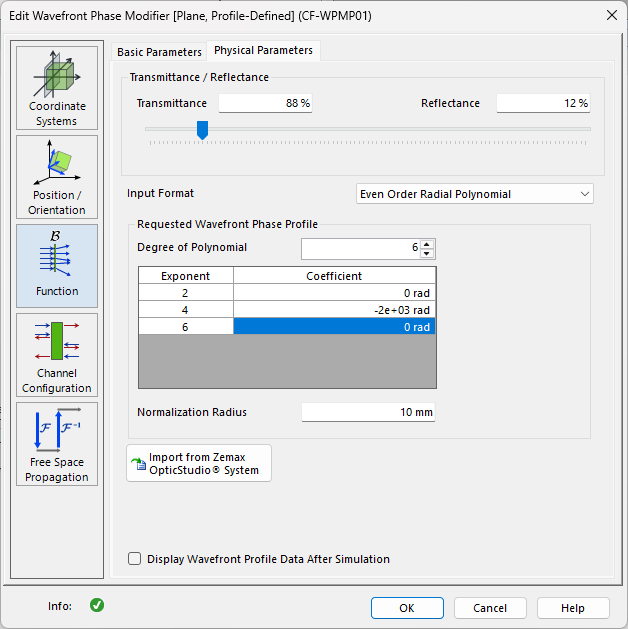Open the Position / Orientation page

(x=57, y=177)
